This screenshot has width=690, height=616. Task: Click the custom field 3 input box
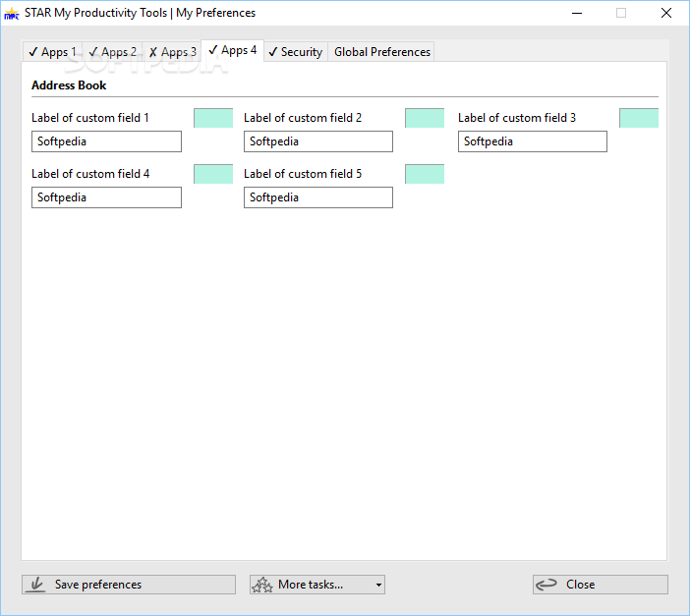coord(533,141)
